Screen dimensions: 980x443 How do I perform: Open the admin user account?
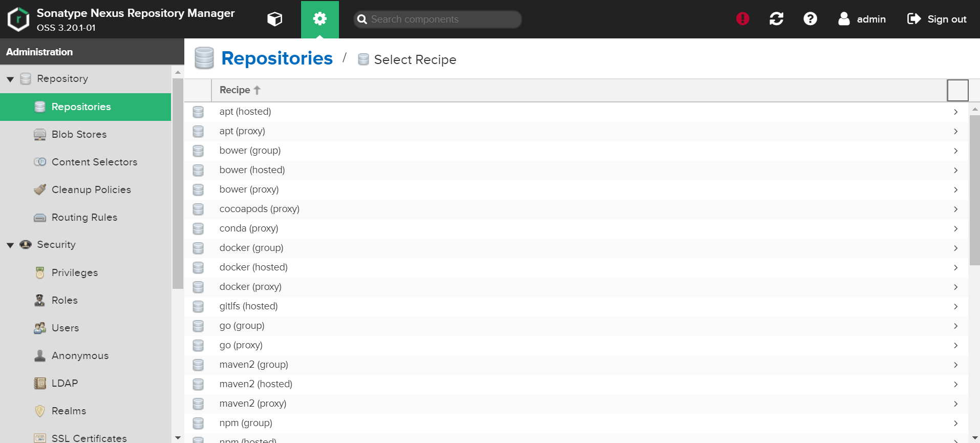pyautogui.click(x=862, y=19)
